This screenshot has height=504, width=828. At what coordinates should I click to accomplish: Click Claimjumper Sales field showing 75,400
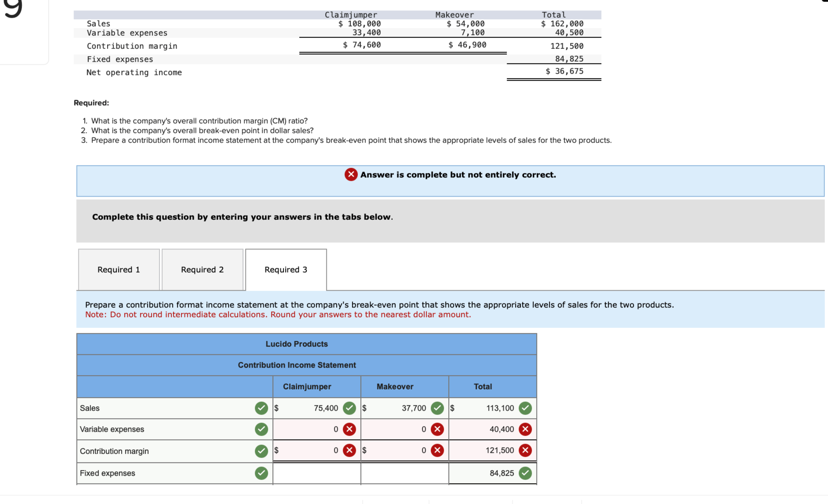[x=317, y=408]
